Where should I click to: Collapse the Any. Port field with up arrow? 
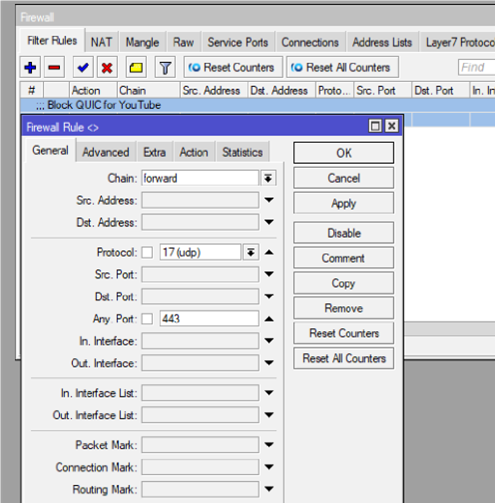[269, 319]
